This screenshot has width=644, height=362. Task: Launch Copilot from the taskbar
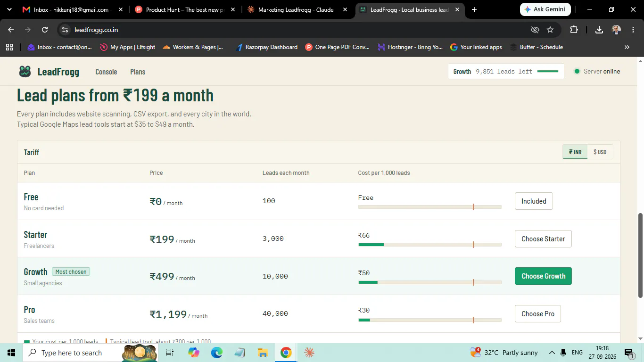point(193,353)
